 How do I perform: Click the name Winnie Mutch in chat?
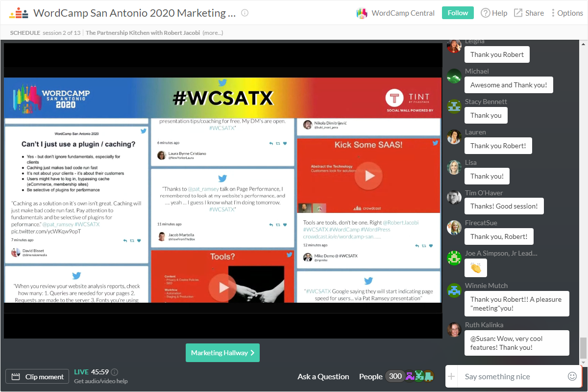tap(487, 286)
